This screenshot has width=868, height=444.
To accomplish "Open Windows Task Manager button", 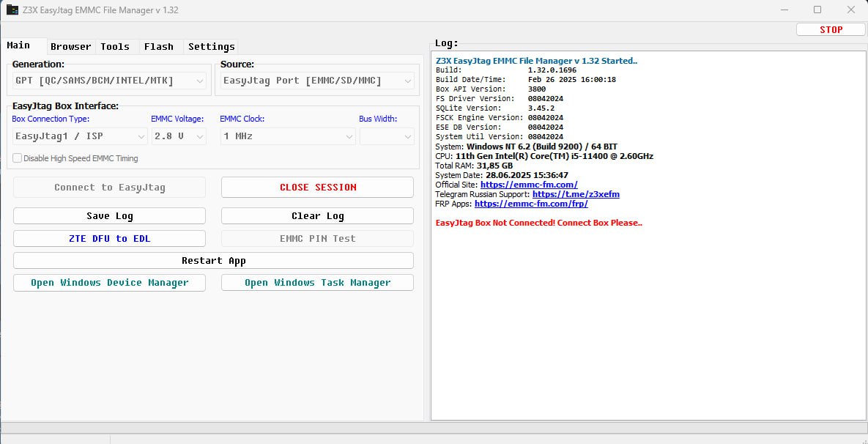I will (x=317, y=282).
